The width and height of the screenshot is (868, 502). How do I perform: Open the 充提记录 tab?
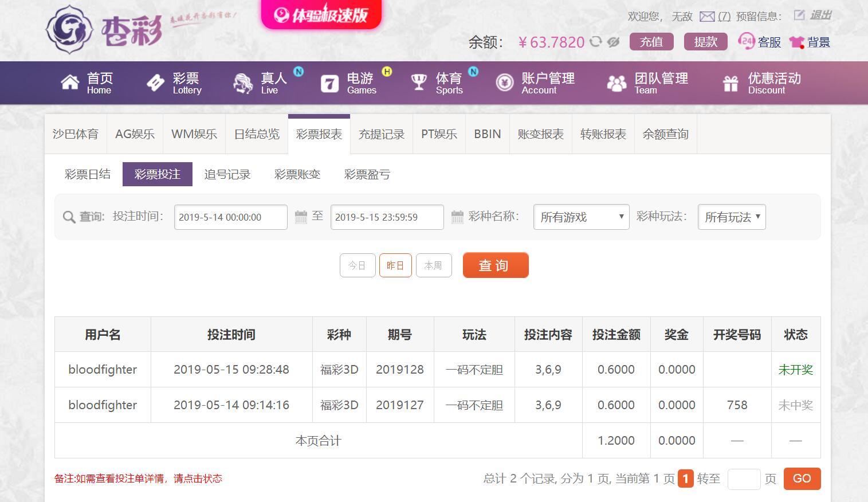[x=382, y=134]
